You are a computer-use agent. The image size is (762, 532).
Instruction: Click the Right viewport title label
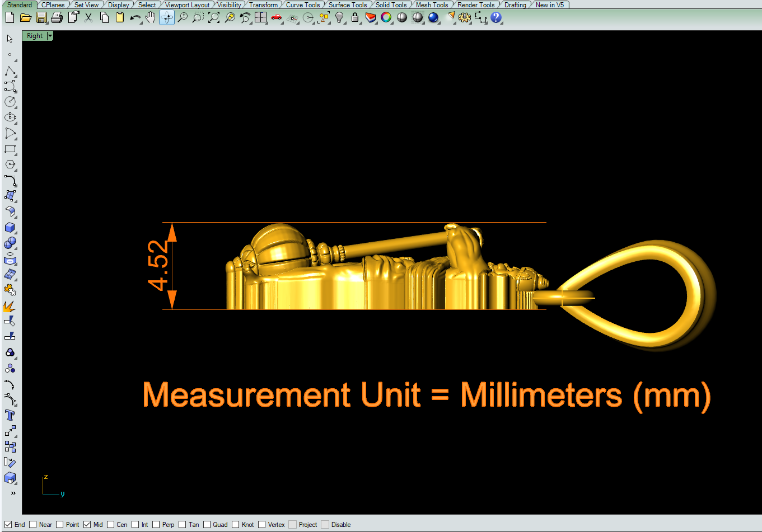[35, 36]
